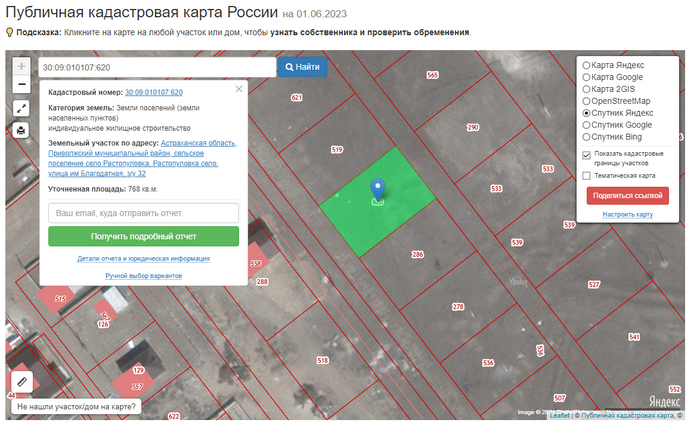Image resolution: width=700 pixels, height=432 pixels.
Task: Select parcel labeled 621 on map
Action: click(296, 97)
